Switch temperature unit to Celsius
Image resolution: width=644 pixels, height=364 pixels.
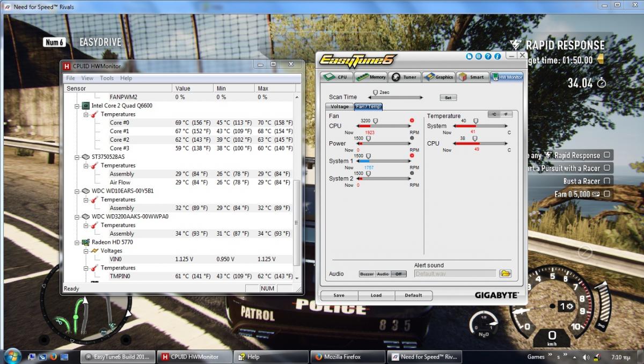[494, 114]
